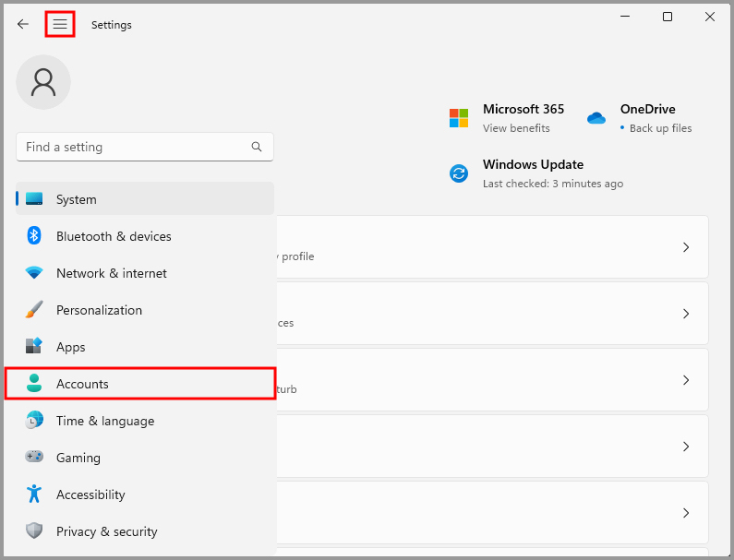734x560 pixels.
Task: Click the search magnifier icon
Action: click(257, 147)
